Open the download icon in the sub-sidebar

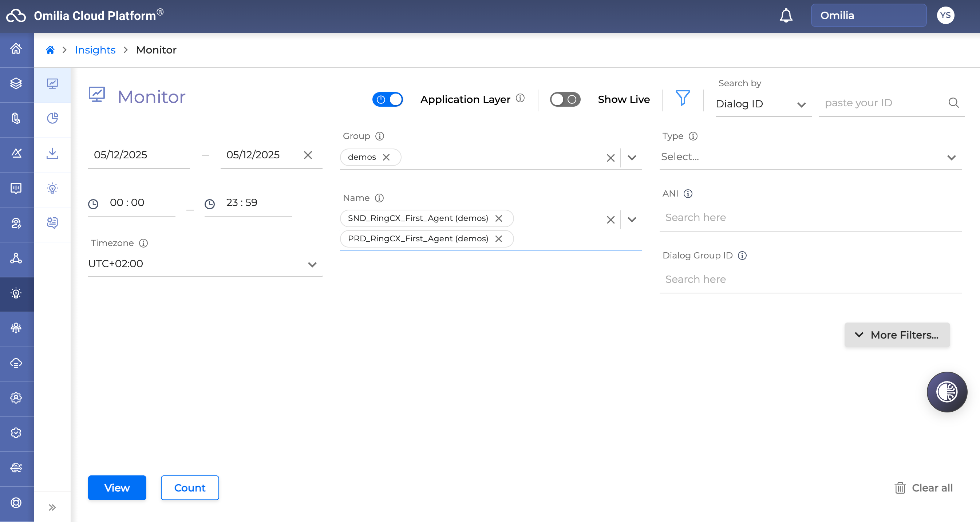pyautogui.click(x=52, y=153)
